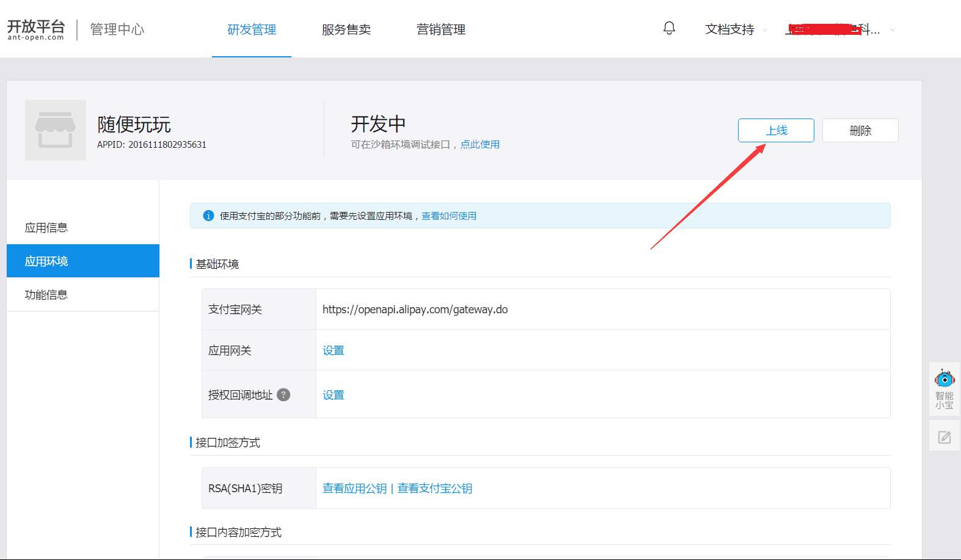Expand the account name dropdown arrow
Screen dimensions: 961x560
pyautogui.click(x=892, y=29)
